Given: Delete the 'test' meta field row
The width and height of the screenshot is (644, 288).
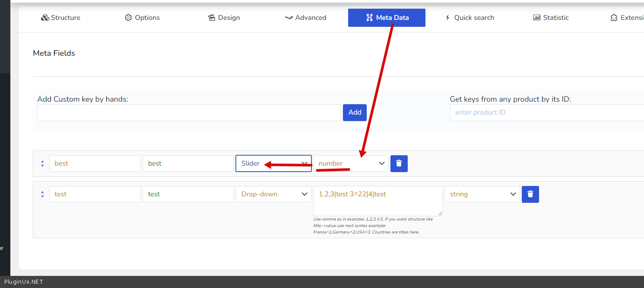Looking at the screenshot, I should pyautogui.click(x=530, y=194).
